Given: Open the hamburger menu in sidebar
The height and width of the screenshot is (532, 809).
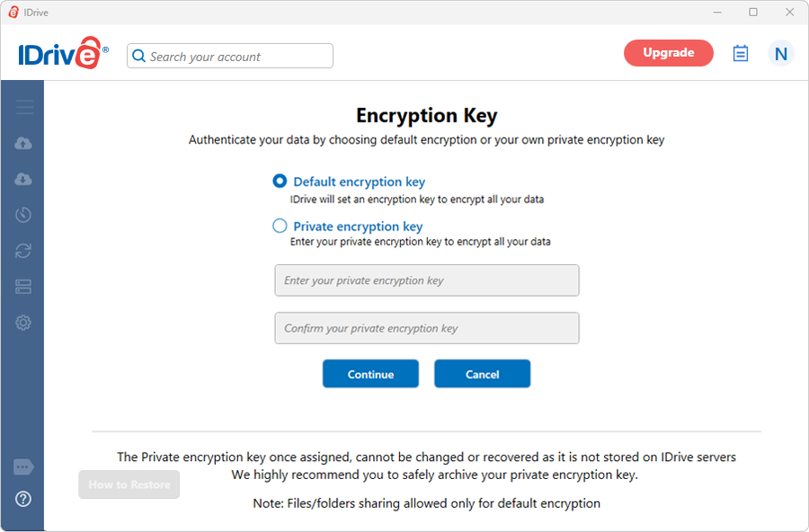Looking at the screenshot, I should tap(24, 107).
